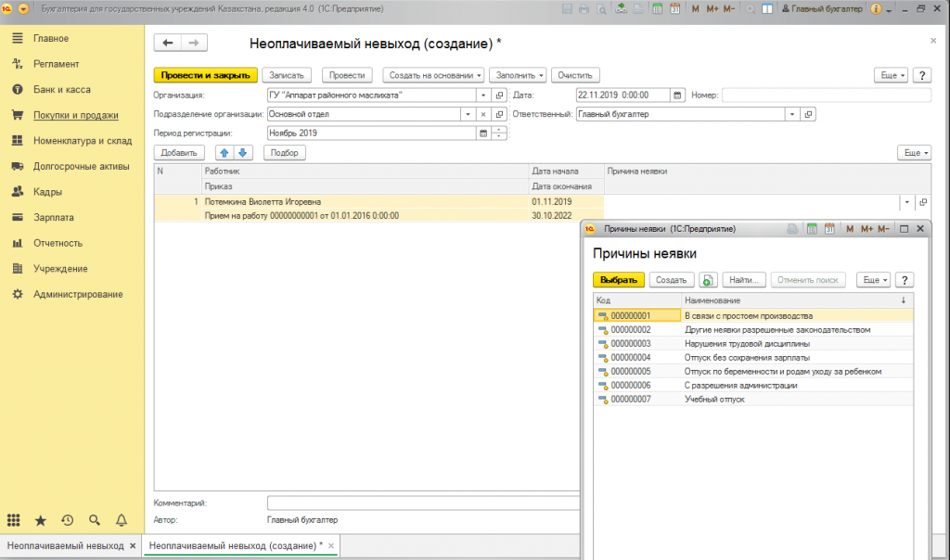The image size is (950, 560).
Task: Expand the Организация dropdown
Action: 483,95
